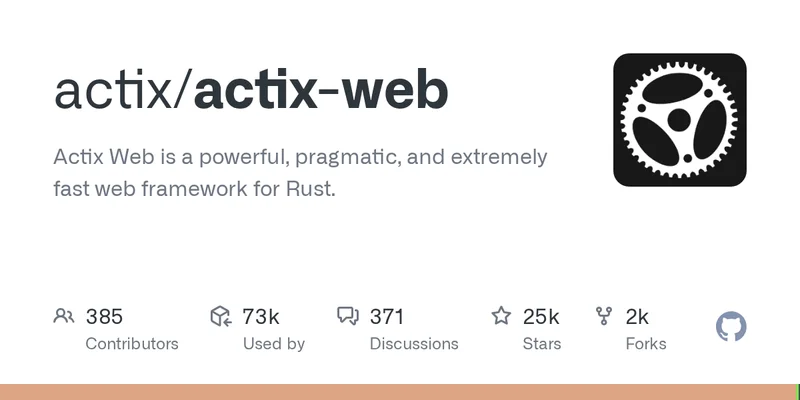
Task: Click the Discussions speech bubbles icon
Action: click(348, 317)
